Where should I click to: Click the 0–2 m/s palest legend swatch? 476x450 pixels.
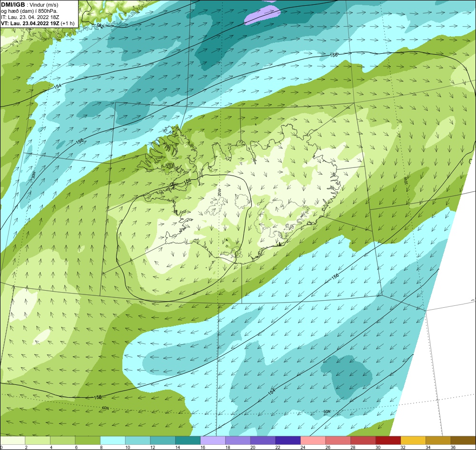[x=12, y=440]
